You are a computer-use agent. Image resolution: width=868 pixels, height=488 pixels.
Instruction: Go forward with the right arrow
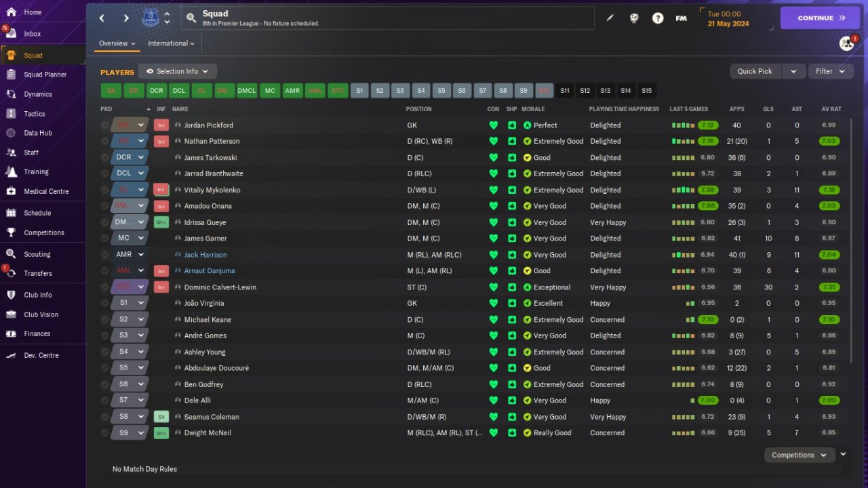(126, 18)
